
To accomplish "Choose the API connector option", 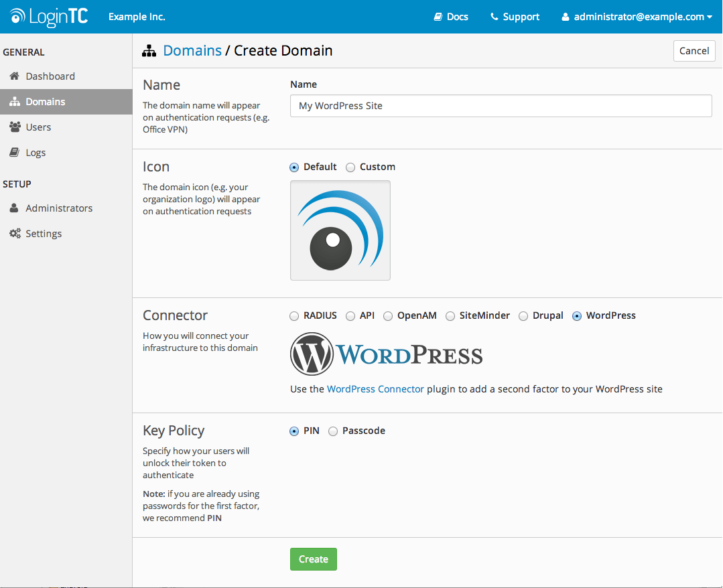I will pos(350,316).
